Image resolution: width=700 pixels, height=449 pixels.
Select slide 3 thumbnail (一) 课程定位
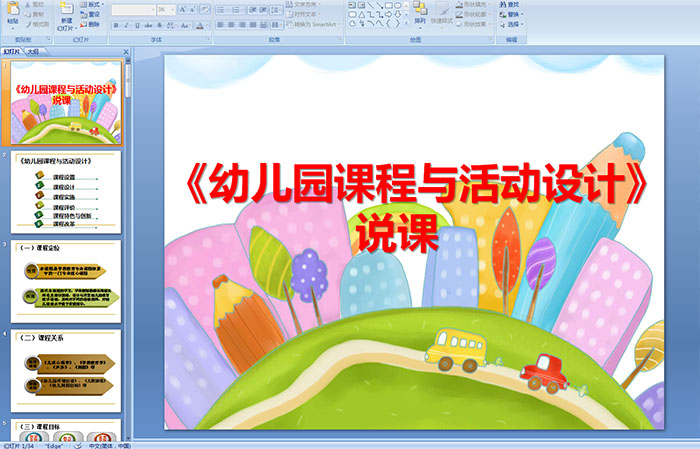pos(66,282)
